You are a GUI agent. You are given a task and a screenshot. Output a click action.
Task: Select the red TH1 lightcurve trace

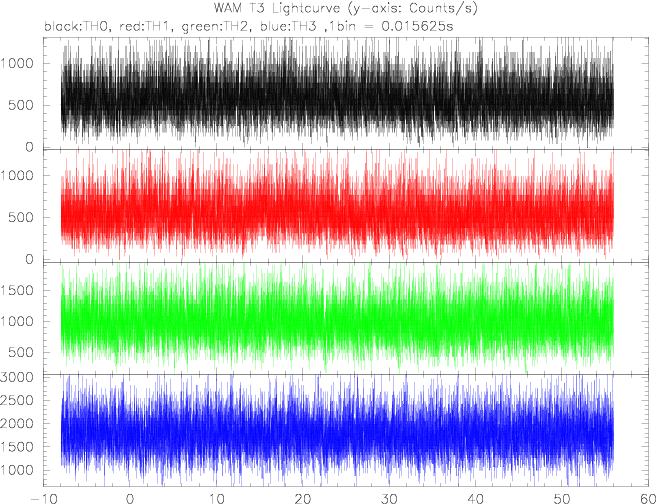click(x=337, y=205)
